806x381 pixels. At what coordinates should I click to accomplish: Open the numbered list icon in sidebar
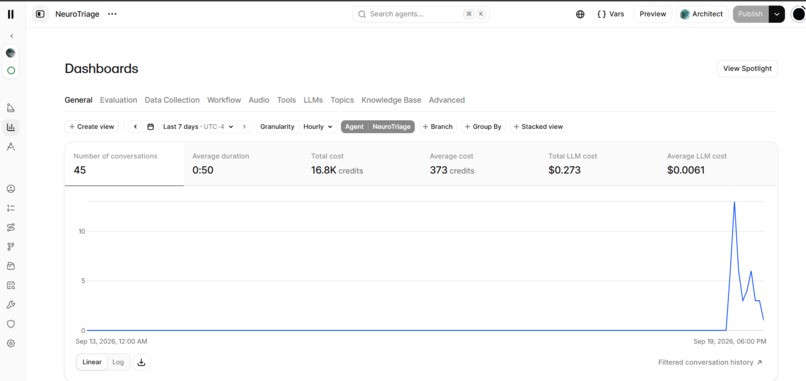coord(11,208)
